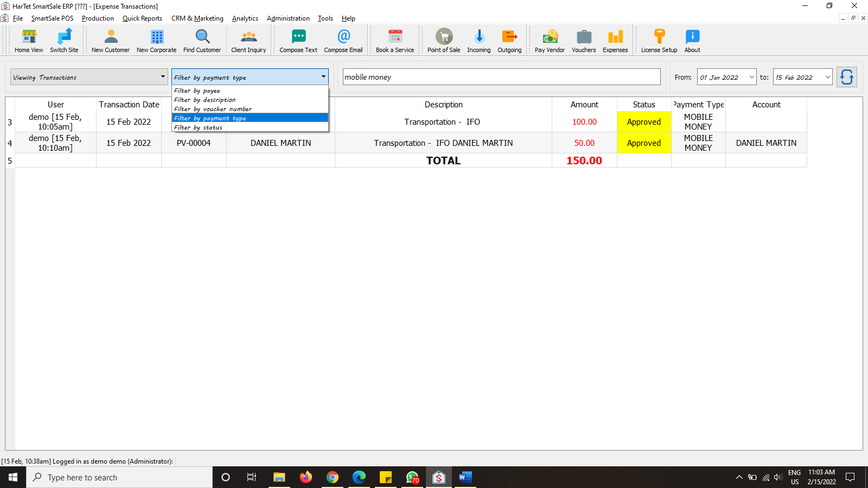Screen dimensions: 868x488
Task: Click Find Customer
Action: click(x=202, y=40)
